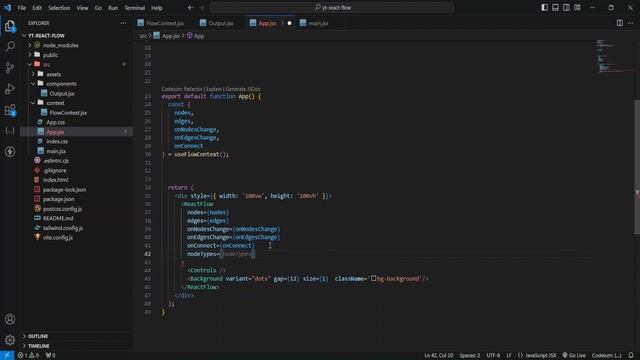This screenshot has width=640, height=360.
Task: Toggle the bottom panel
Action: [x=556, y=7]
